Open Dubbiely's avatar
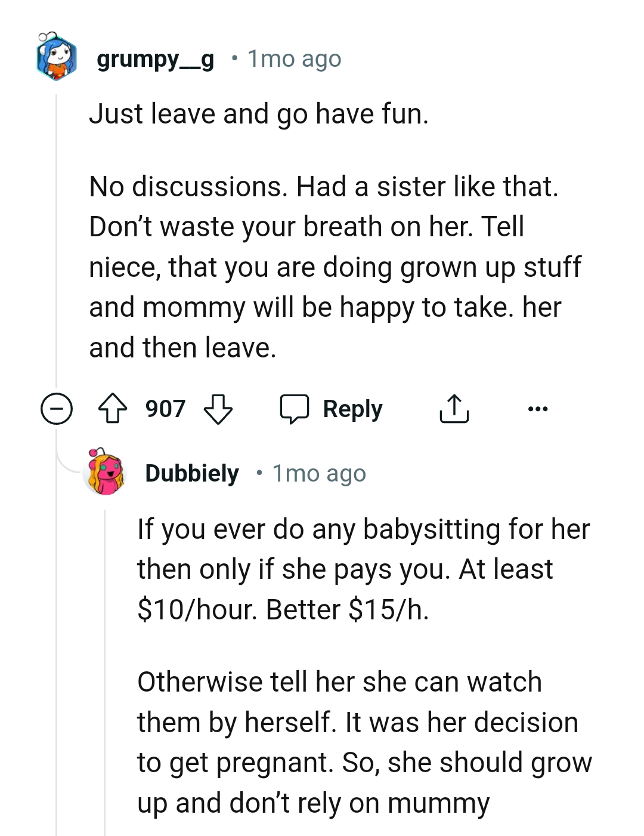644x836 pixels. [x=105, y=474]
